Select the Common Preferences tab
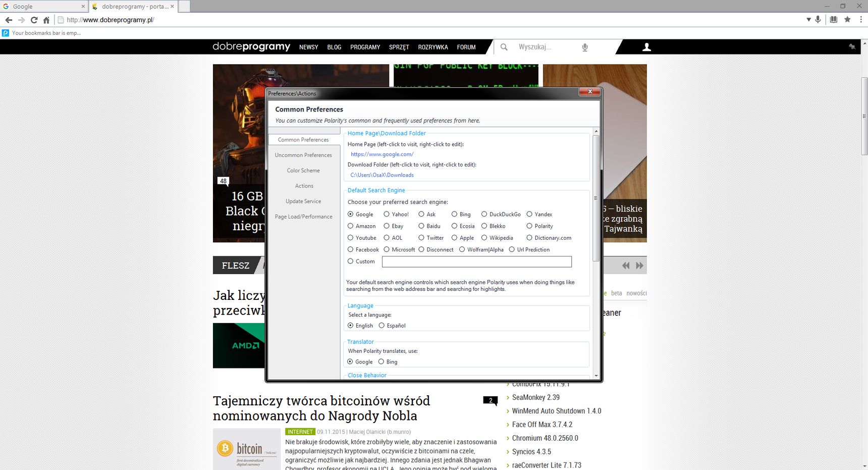 coord(303,139)
